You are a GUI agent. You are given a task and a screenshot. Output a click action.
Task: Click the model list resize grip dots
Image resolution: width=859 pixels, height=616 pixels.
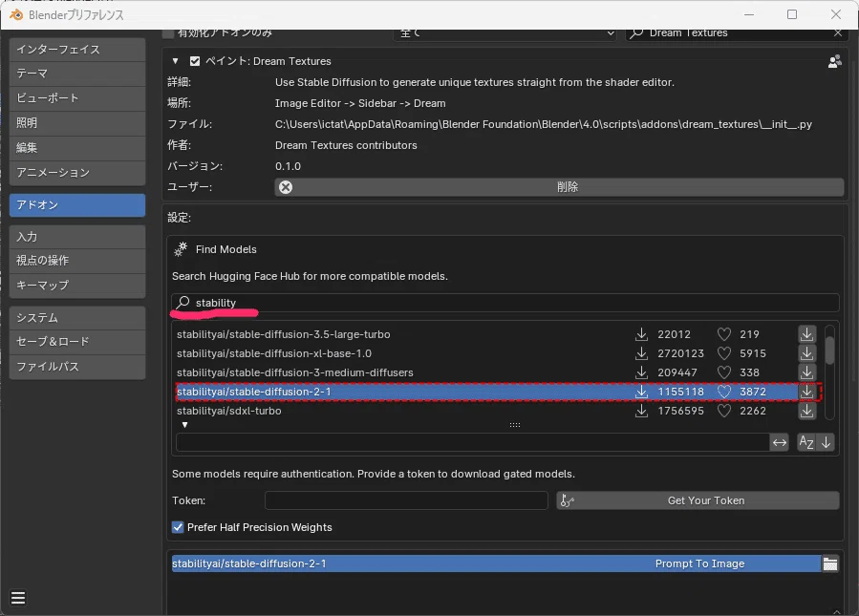click(x=514, y=425)
